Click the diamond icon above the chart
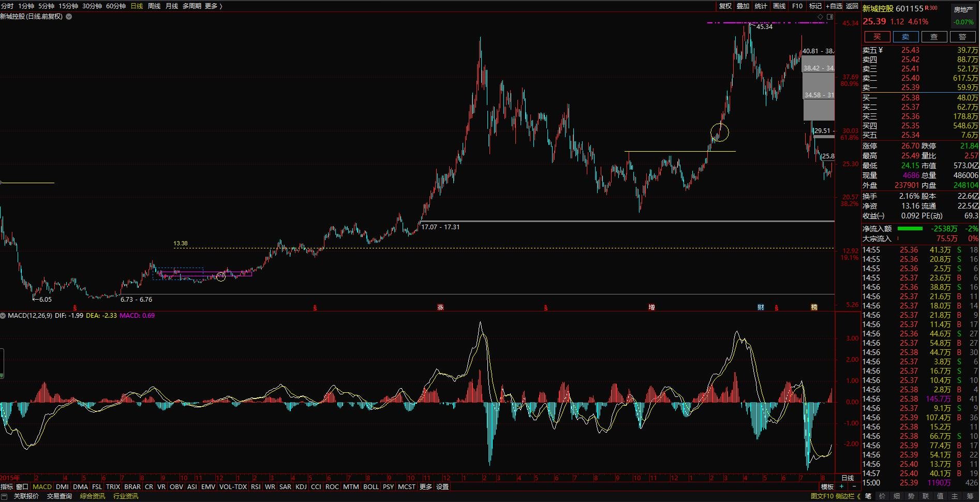The height and width of the screenshot is (502, 980). tap(820, 17)
